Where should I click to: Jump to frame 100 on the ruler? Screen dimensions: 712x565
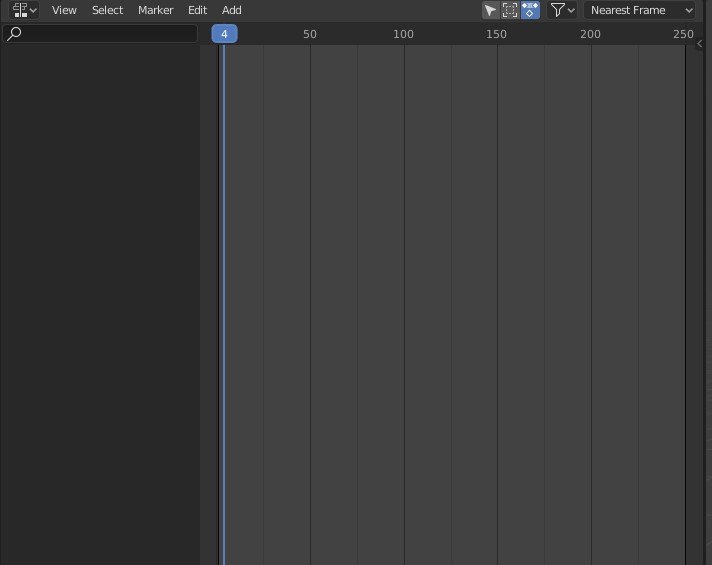[403, 34]
